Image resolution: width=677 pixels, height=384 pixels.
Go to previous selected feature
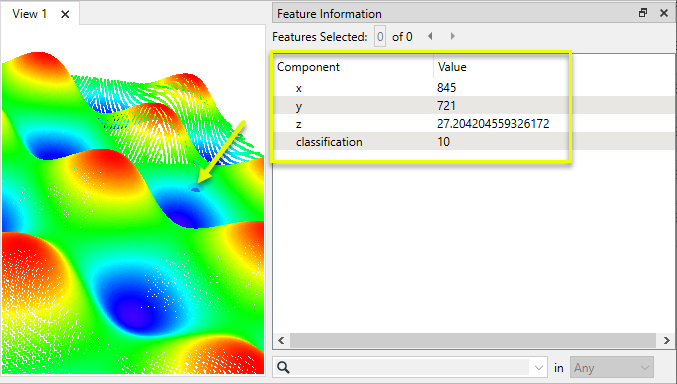click(x=430, y=36)
